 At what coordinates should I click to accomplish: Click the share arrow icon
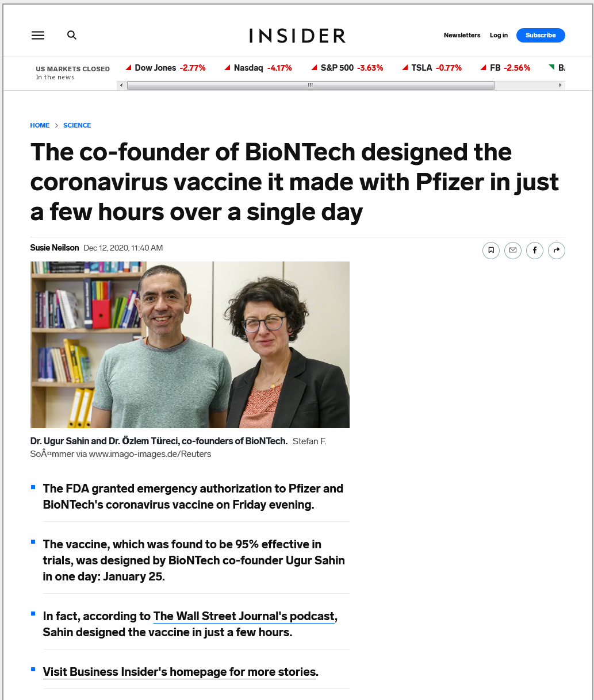(x=557, y=250)
